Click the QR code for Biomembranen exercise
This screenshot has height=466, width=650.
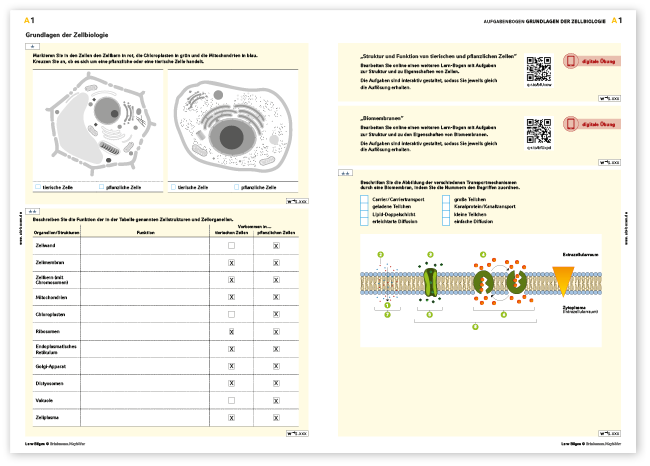click(x=539, y=131)
